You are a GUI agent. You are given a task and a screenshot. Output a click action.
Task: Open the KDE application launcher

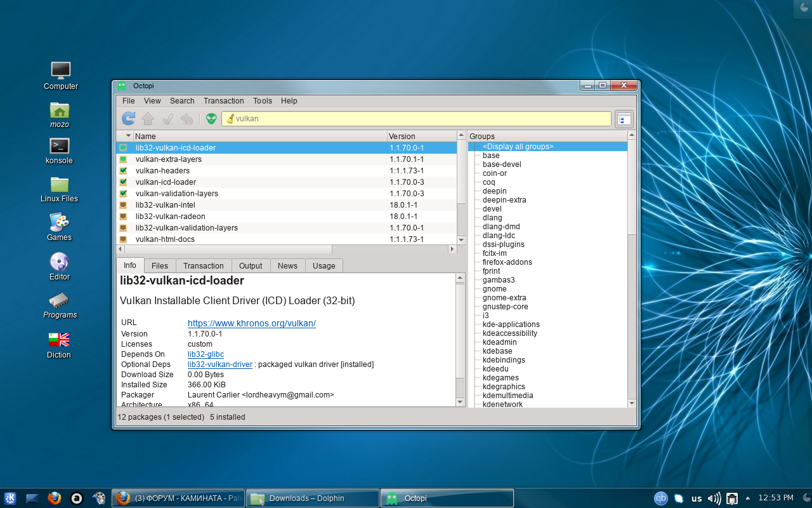[x=10, y=498]
